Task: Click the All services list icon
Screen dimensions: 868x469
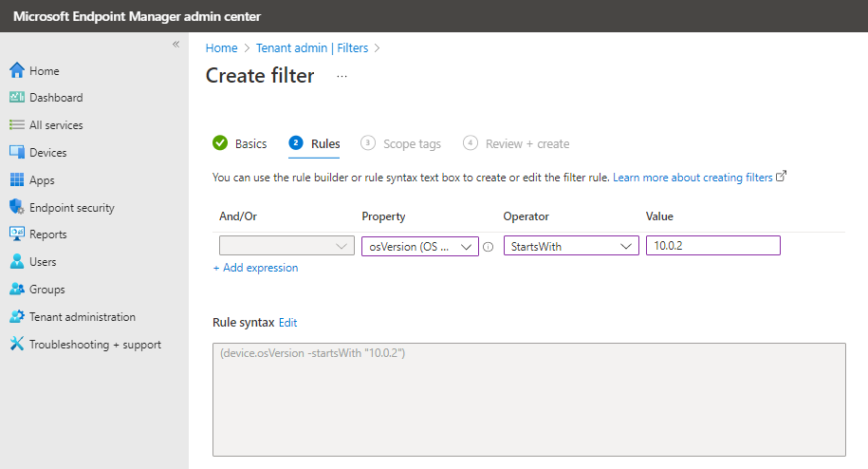Action: click(x=17, y=125)
